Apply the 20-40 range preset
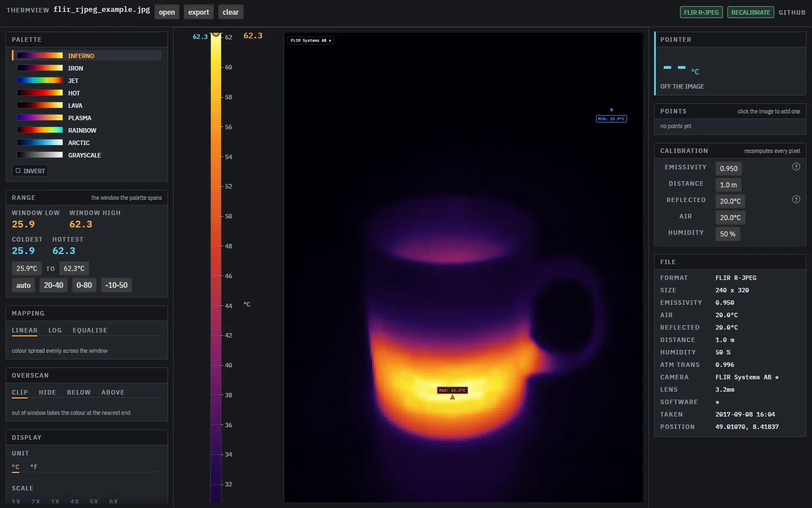Viewport: 812px width, 508px height. [54, 285]
